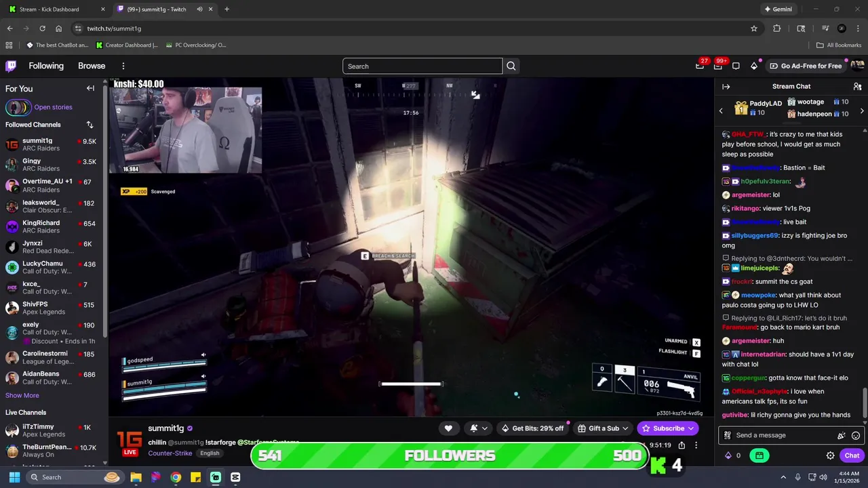Switch to Stream - Kick Dashboard tab
This screenshot has height=488, width=868.
pos(57,9)
